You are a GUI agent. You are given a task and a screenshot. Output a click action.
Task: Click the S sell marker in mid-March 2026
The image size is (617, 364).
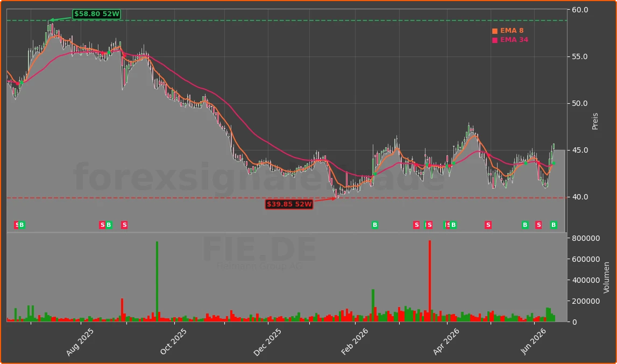coord(416,225)
